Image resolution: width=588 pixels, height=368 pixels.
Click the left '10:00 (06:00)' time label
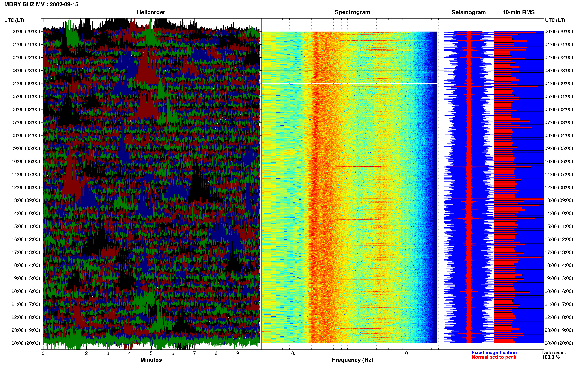coord(26,161)
